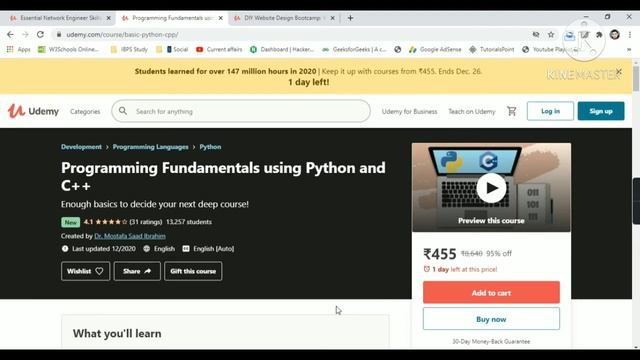Open the shopping cart icon
This screenshot has width=640, height=360.
pos(511,111)
